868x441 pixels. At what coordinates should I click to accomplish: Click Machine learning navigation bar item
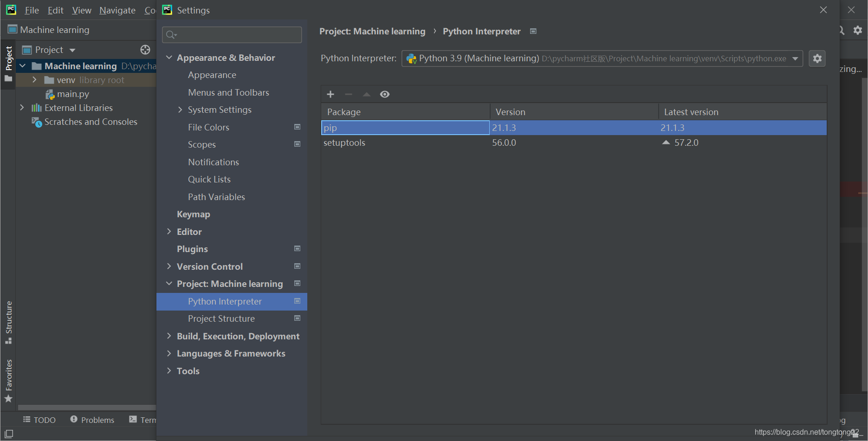pos(49,30)
